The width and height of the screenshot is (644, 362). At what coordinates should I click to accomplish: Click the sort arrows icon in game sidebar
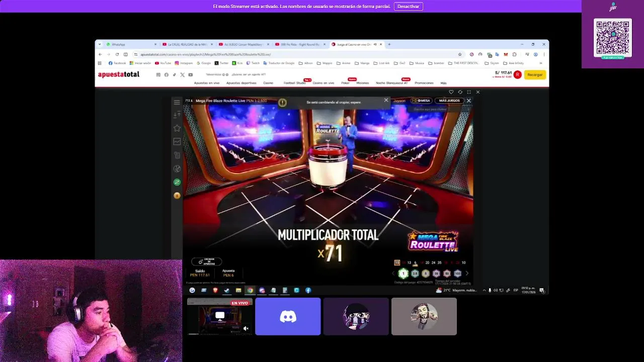[177, 115]
